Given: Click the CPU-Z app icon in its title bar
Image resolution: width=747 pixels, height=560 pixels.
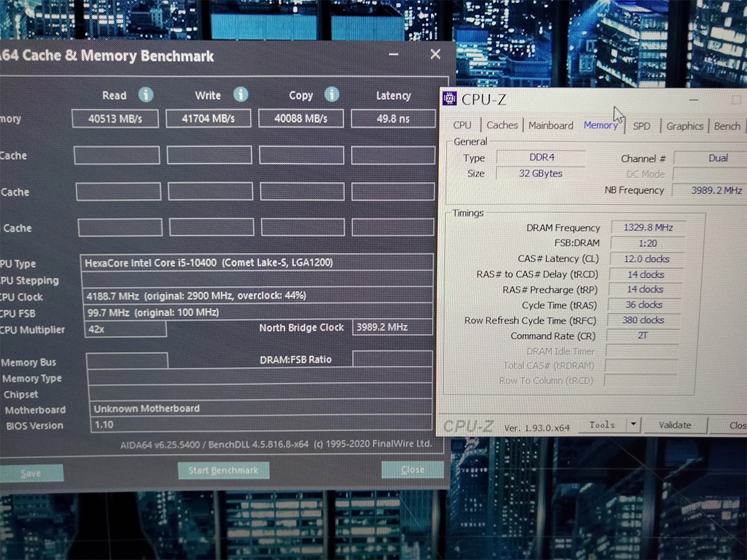Looking at the screenshot, I should [x=449, y=99].
